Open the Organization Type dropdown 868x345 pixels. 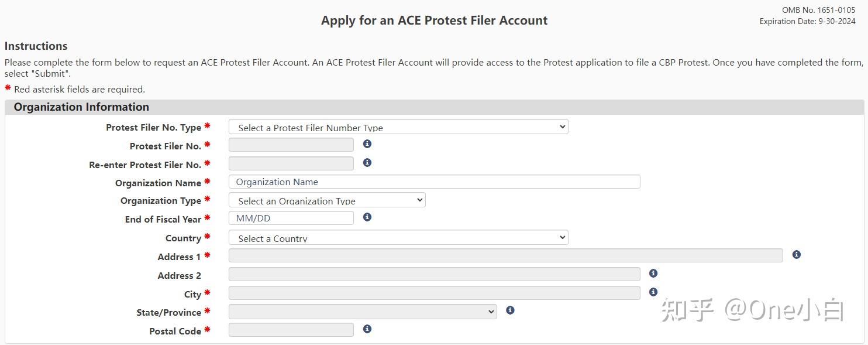click(x=327, y=200)
